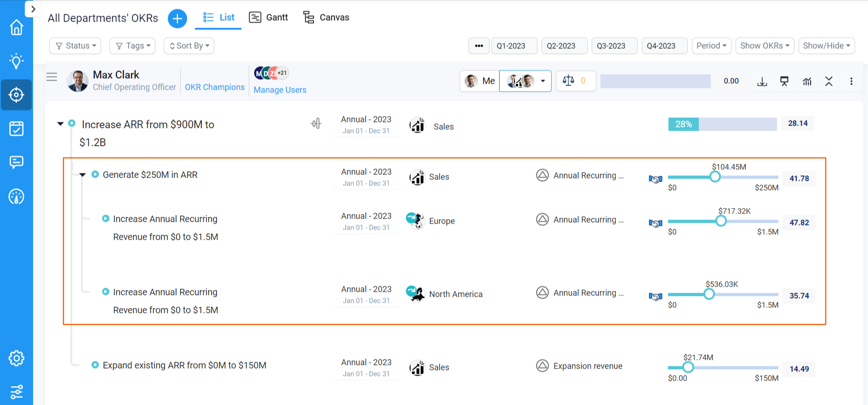Click the $717.32K slider handle
868x405 pixels.
[721, 221]
